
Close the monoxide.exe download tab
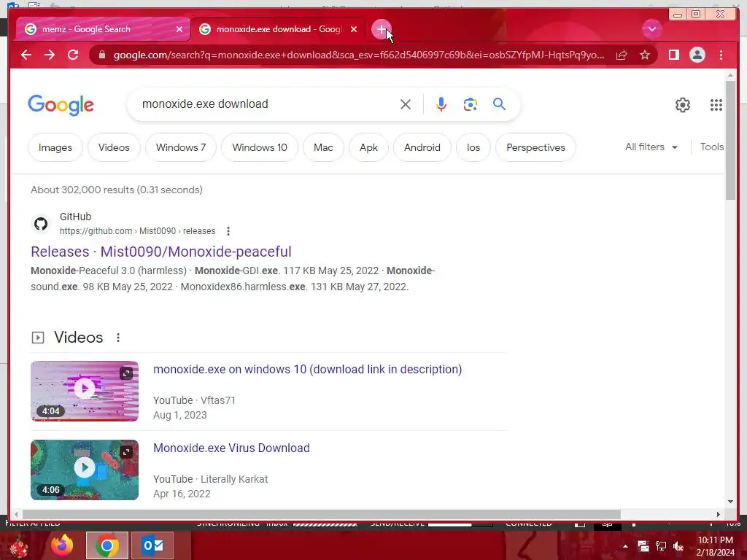coord(354,29)
